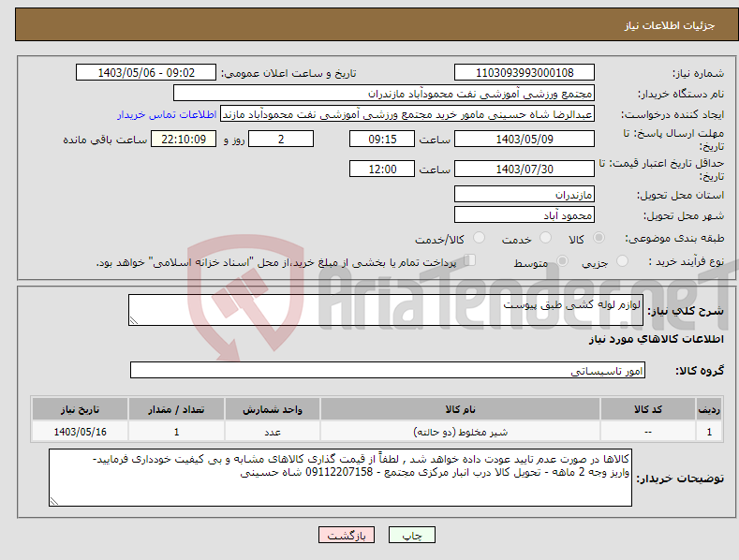Click the گروه کالا label
Screen dimensions: 739x560
700,371
